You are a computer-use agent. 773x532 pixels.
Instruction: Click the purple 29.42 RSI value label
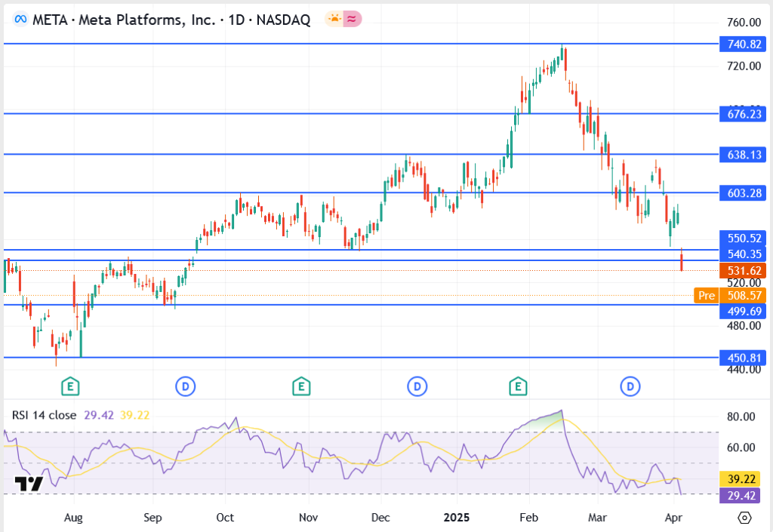743,495
